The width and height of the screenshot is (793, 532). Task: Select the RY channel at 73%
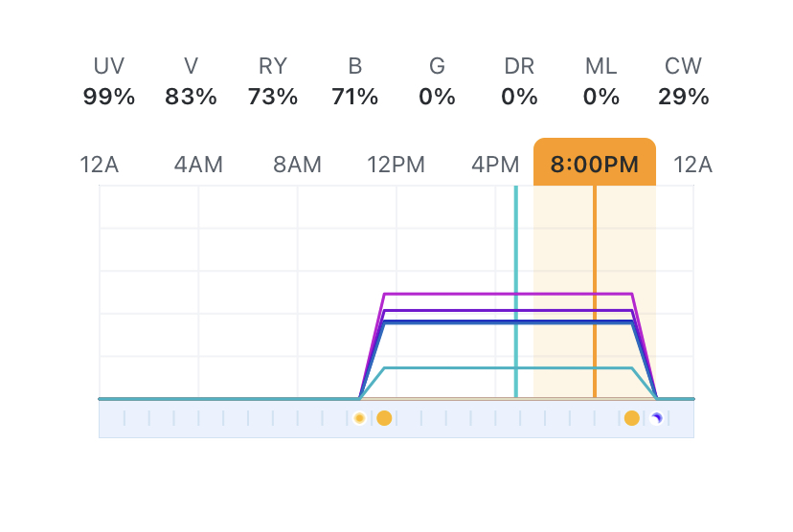[273, 81]
